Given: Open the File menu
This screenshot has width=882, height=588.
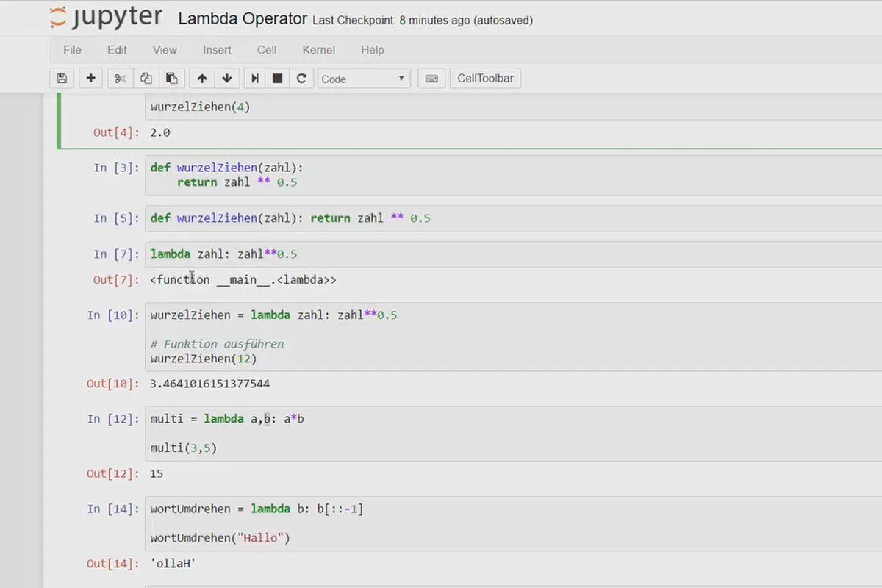Looking at the screenshot, I should coord(72,50).
